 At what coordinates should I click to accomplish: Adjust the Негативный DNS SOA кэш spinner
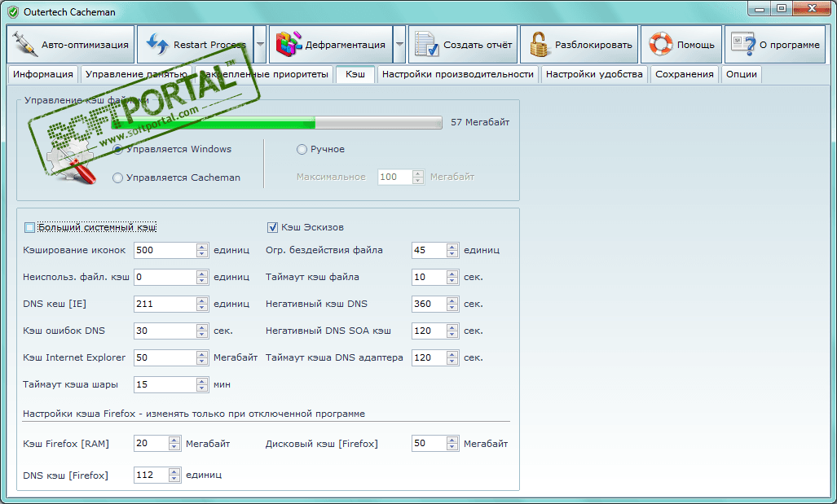pyautogui.click(x=452, y=331)
